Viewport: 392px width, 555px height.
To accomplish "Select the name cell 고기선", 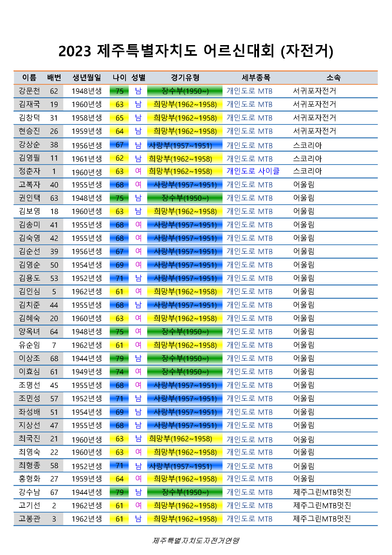I will (x=29, y=506).
